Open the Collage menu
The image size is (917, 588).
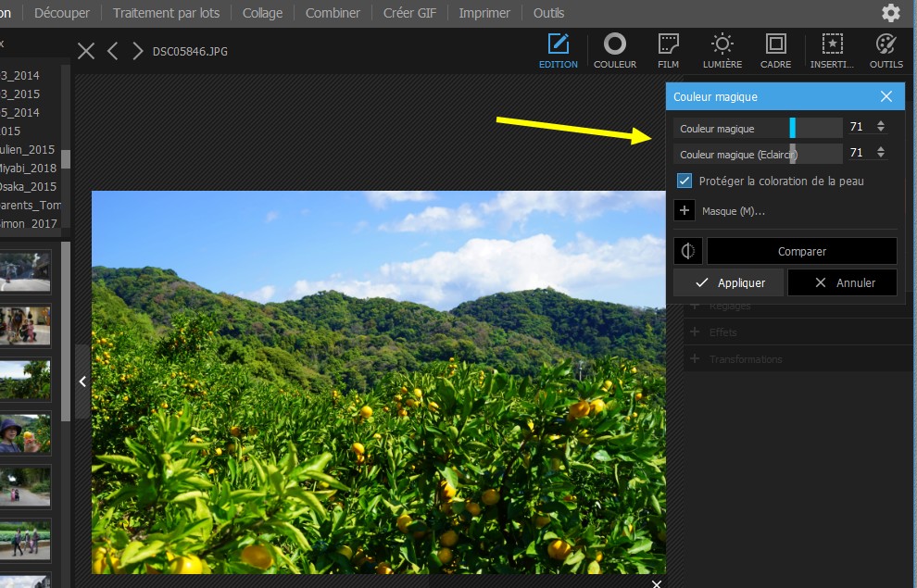tap(262, 13)
